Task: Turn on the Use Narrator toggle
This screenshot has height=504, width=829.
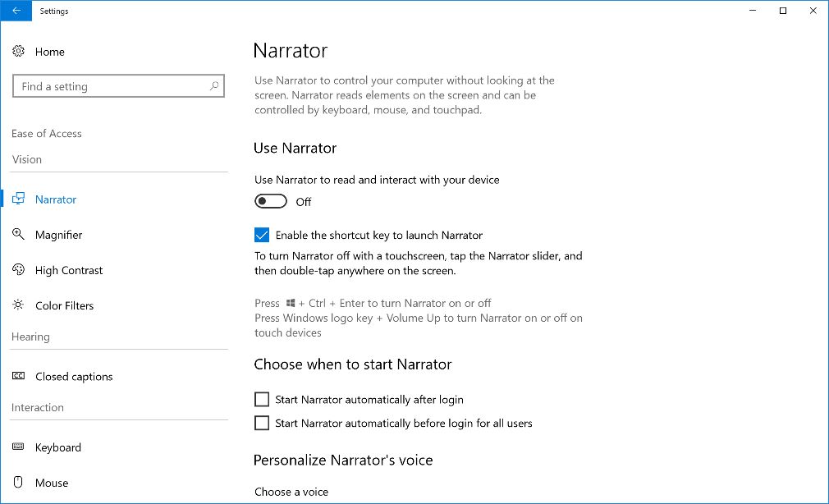Action: pyautogui.click(x=271, y=202)
